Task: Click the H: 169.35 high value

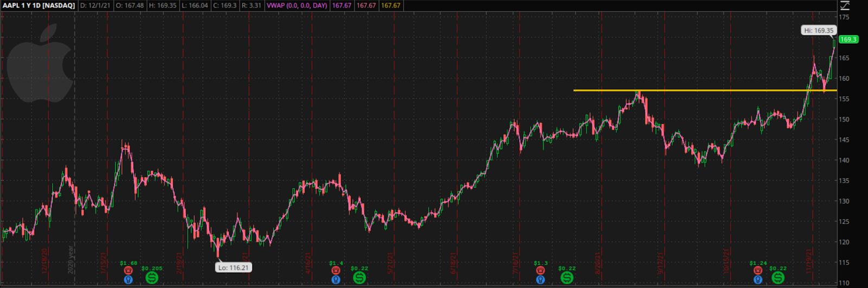Action: (x=163, y=5)
